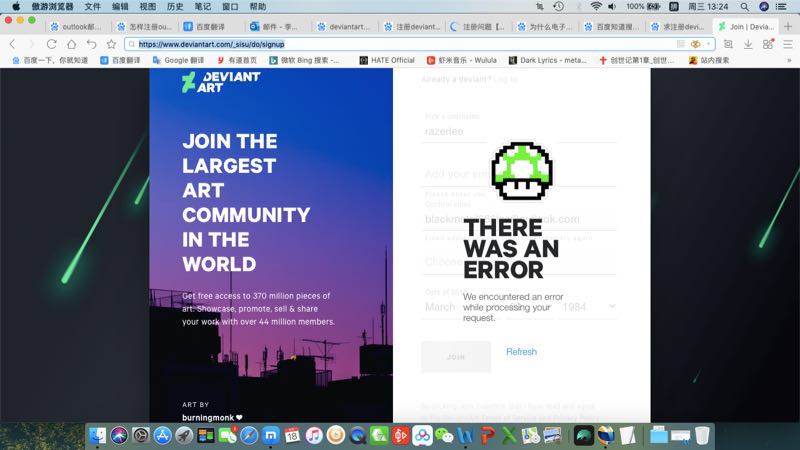Open the Calendar icon in the dock
This screenshot has height=450, width=800.
point(292,436)
